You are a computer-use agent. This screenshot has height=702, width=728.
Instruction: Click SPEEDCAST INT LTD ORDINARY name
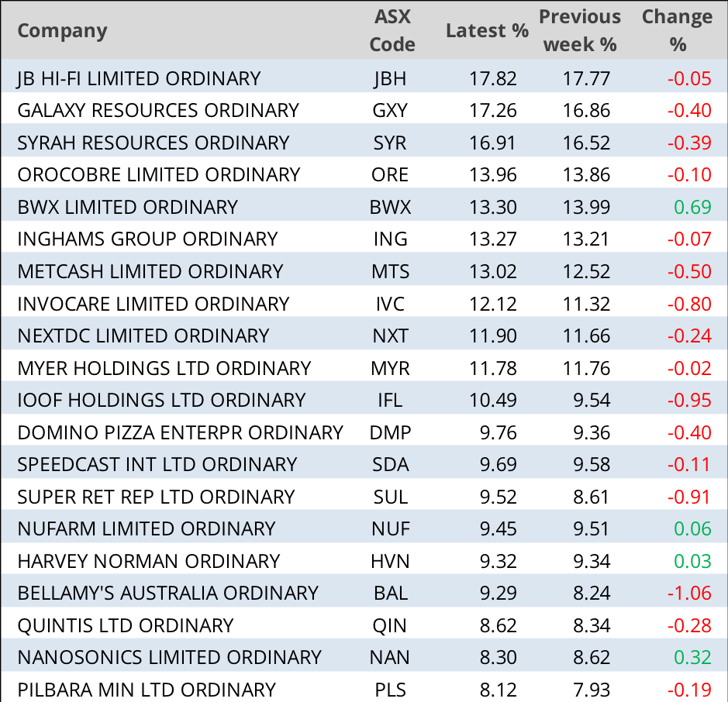click(x=157, y=464)
